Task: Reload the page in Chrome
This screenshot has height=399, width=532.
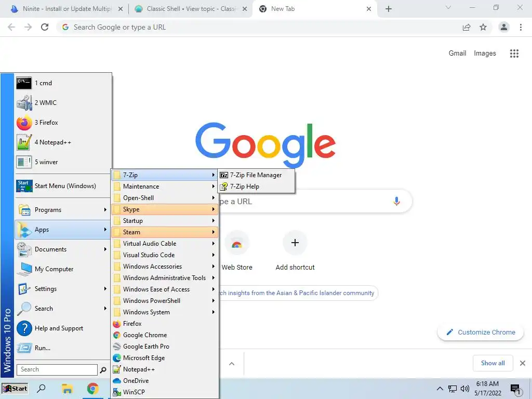Action: [x=45, y=27]
